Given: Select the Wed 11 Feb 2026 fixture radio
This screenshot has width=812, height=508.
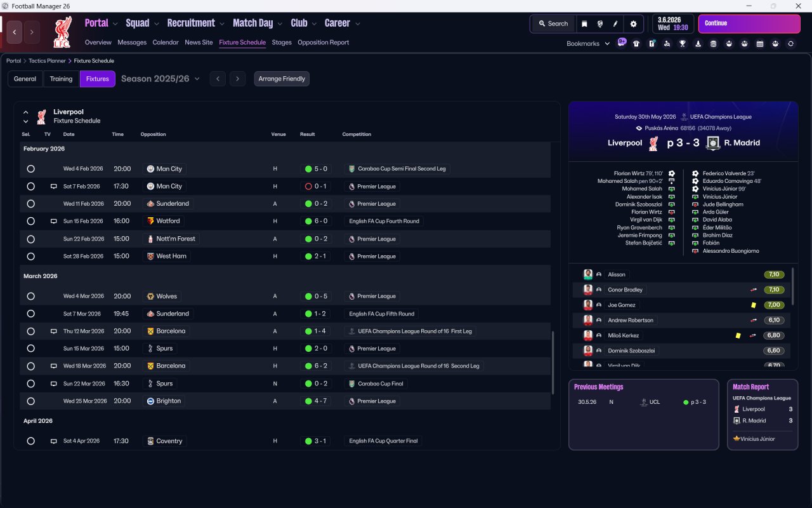Looking at the screenshot, I should [30, 204].
